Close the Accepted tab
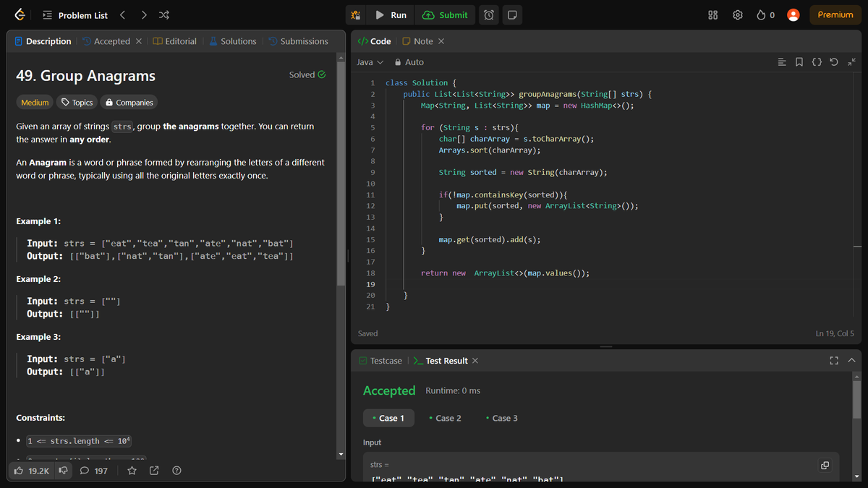The width and height of the screenshot is (868, 488). pyautogui.click(x=139, y=41)
